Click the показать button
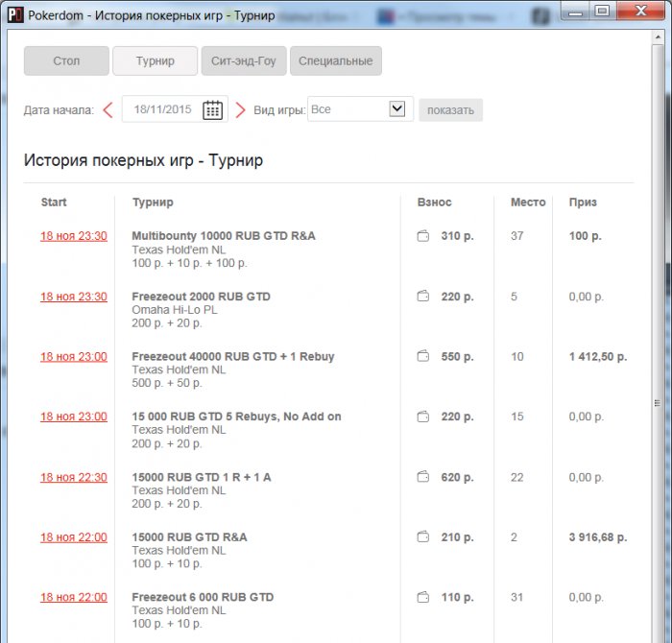 tap(450, 110)
